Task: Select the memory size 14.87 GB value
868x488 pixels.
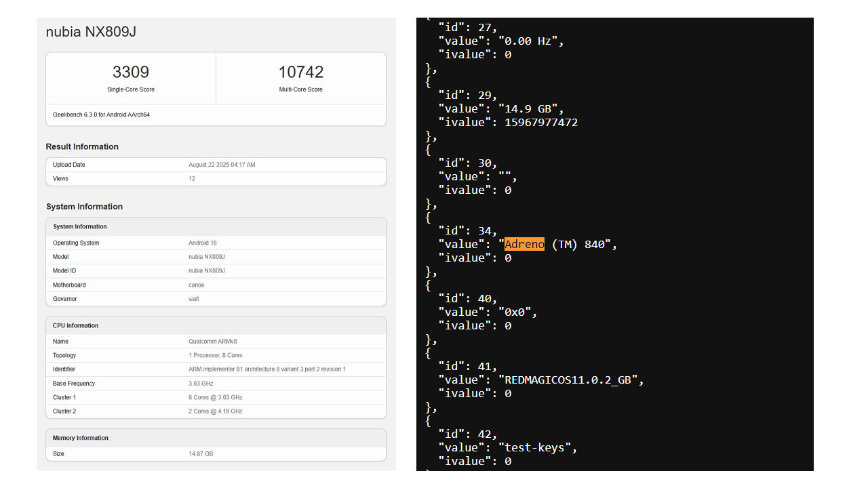Action: [x=201, y=453]
